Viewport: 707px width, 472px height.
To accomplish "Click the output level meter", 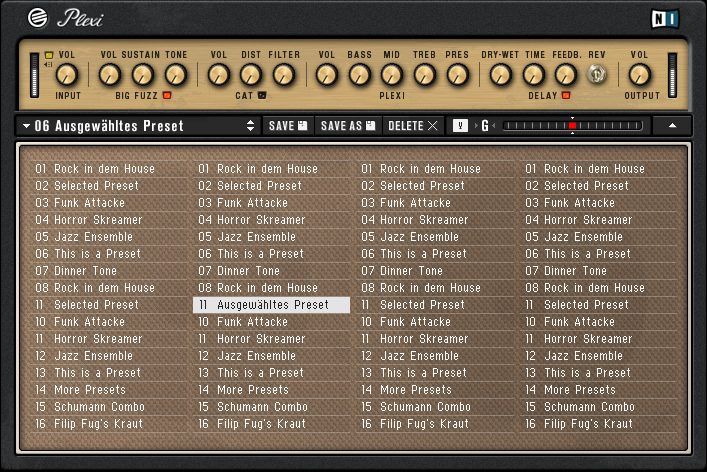I will point(672,75).
